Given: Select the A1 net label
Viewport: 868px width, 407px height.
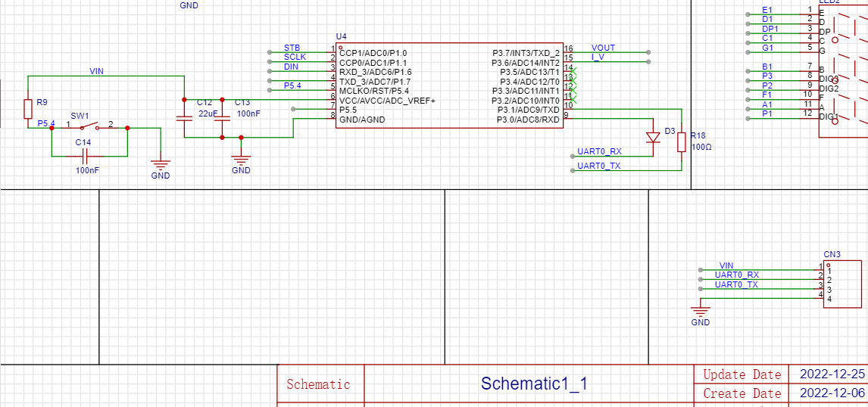Looking at the screenshot, I should click(767, 104).
